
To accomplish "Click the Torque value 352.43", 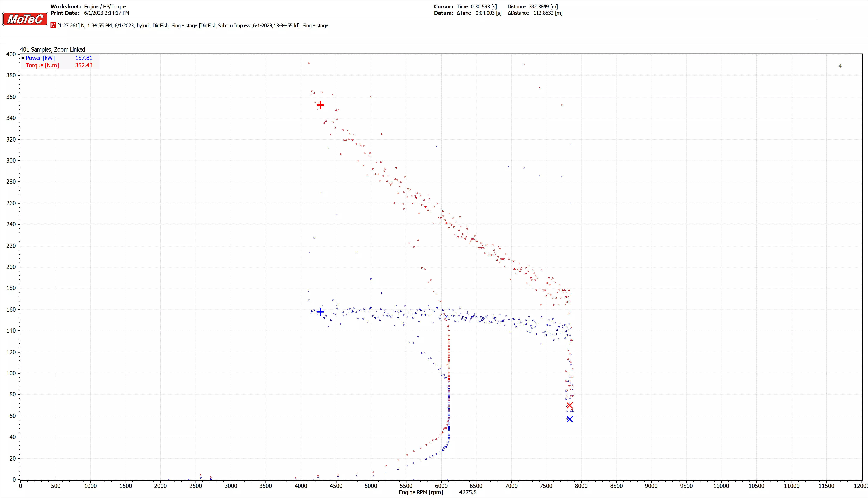I will (84, 65).
